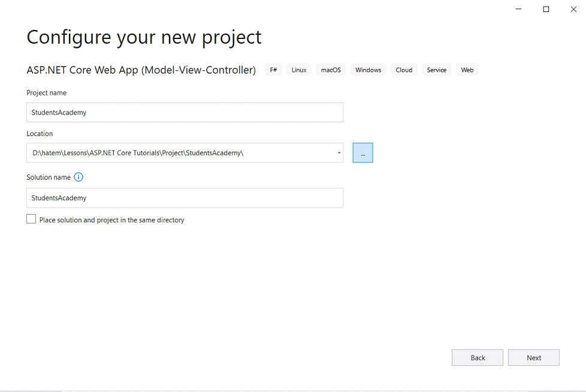Select the macOS platform tag
Screen dimensions: 586x392
pos(331,70)
